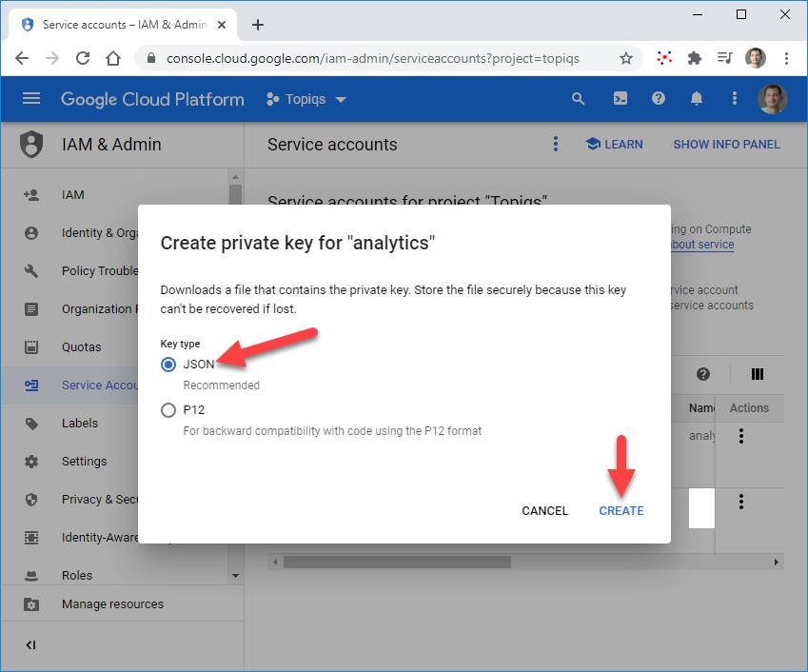This screenshot has height=672, width=808.
Task: Go to Manage resources
Action: (112, 604)
